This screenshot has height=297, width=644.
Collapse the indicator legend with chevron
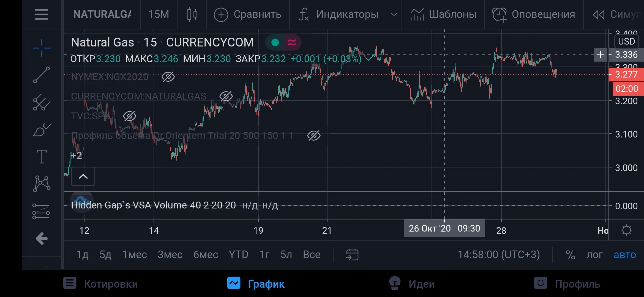tap(83, 177)
